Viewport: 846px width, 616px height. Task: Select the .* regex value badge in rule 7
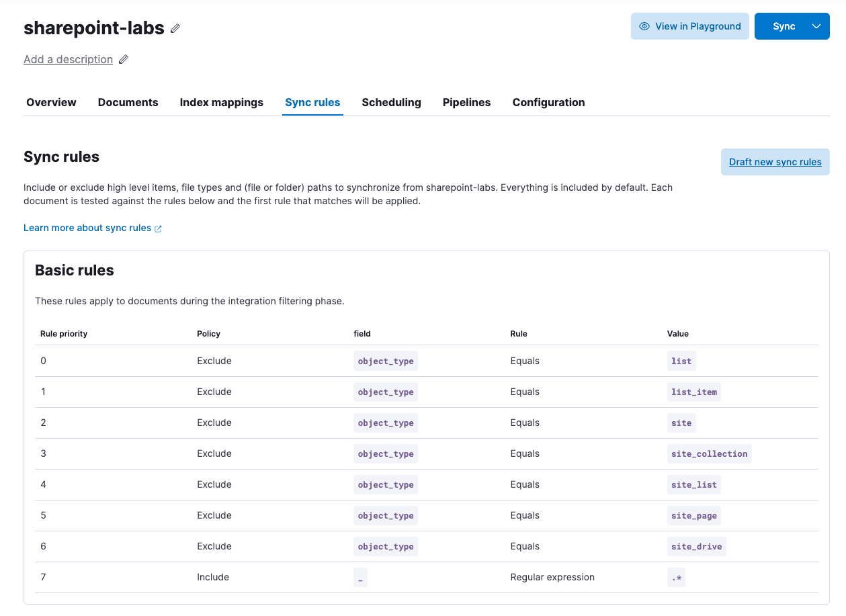[x=676, y=577]
